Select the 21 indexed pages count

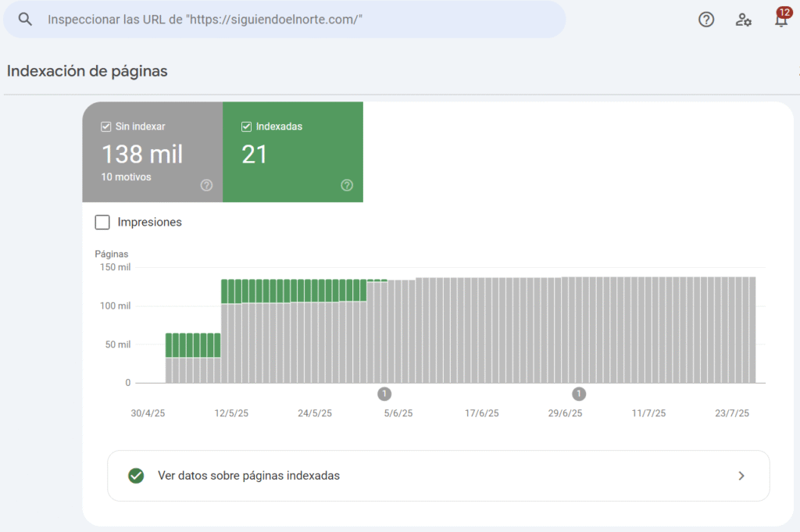pos(255,154)
